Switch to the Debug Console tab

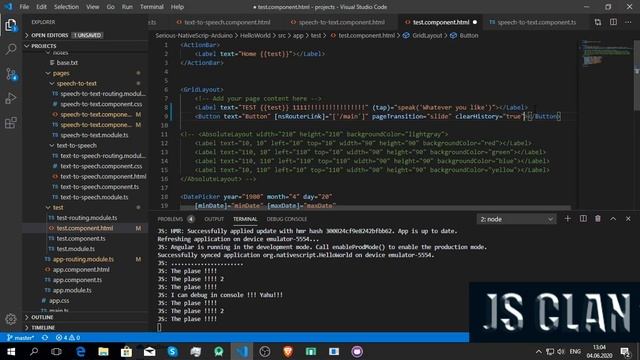pos(287,219)
